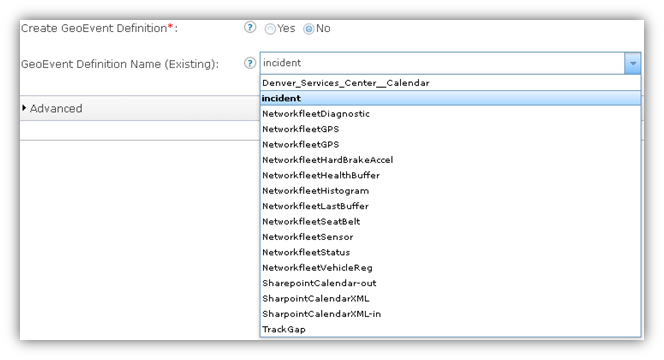Select NetworkfleetVehicleReg definition
This screenshot has width=664, height=360.
point(450,268)
